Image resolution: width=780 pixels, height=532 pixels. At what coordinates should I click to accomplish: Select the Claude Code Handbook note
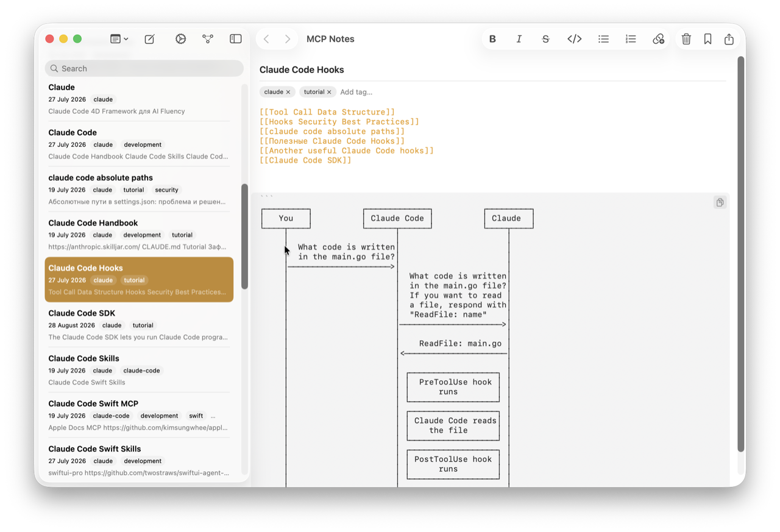[x=139, y=235]
